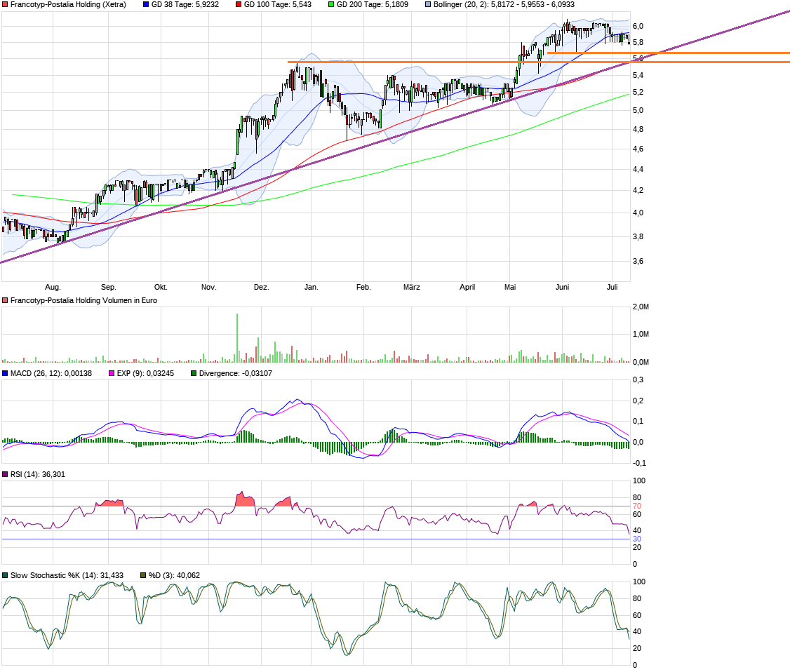Click the 'RSI (14): 36,301' label
The height and width of the screenshot is (672, 790).
(x=38, y=474)
